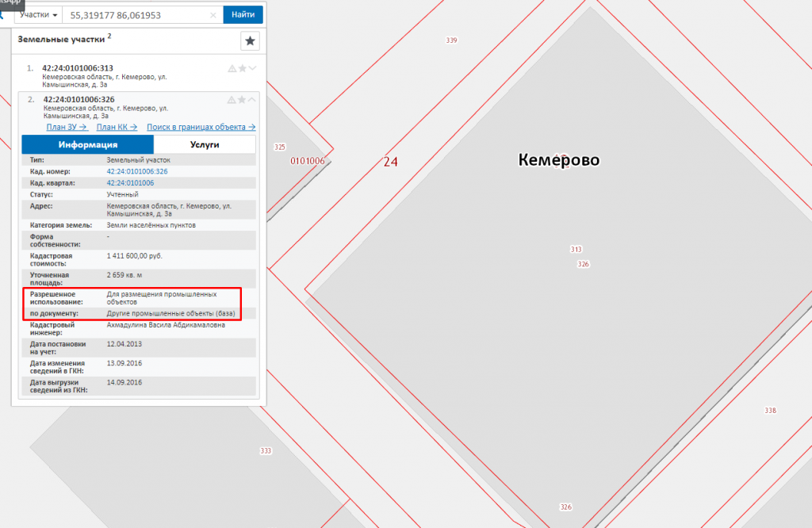Click the magnifier icon left of search
This screenshot has width=812, height=528.
point(2,15)
